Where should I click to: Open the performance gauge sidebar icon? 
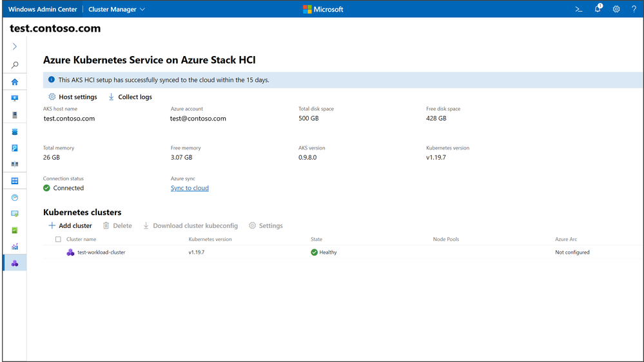(14, 198)
